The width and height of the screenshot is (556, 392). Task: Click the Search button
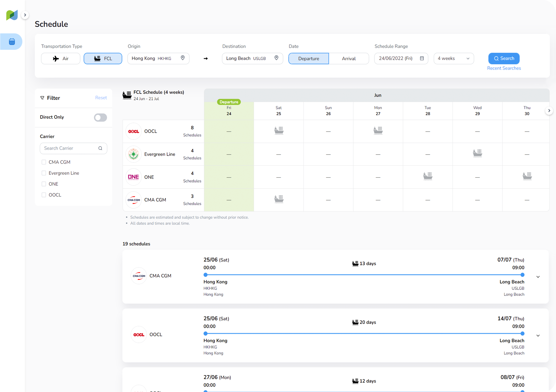coord(504,58)
